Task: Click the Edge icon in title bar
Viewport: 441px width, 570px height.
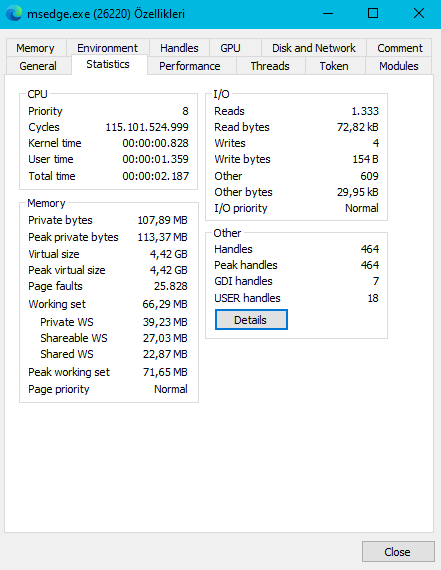Action: [14, 14]
